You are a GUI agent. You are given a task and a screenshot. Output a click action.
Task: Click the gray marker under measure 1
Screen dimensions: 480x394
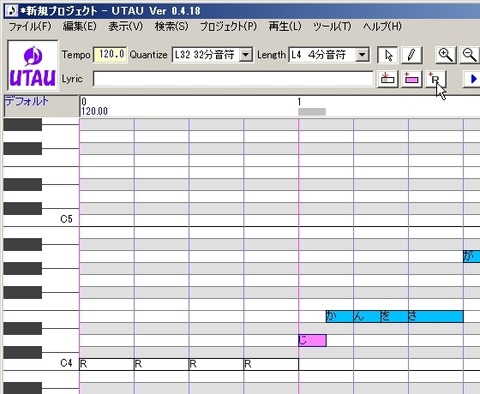pos(312,112)
